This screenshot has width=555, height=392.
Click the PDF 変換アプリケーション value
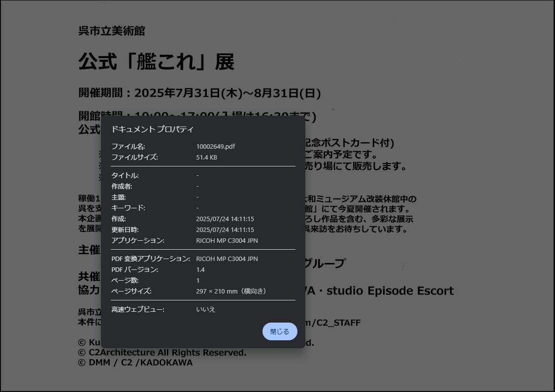point(227,259)
